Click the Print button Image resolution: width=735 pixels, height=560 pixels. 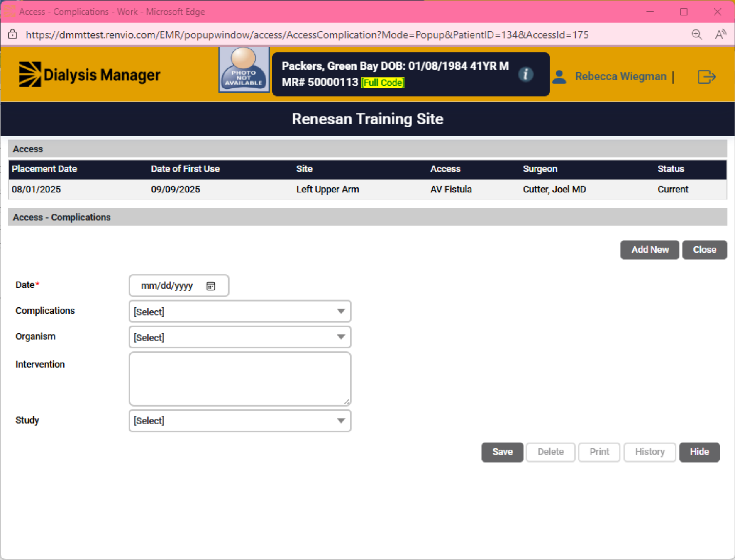click(599, 452)
